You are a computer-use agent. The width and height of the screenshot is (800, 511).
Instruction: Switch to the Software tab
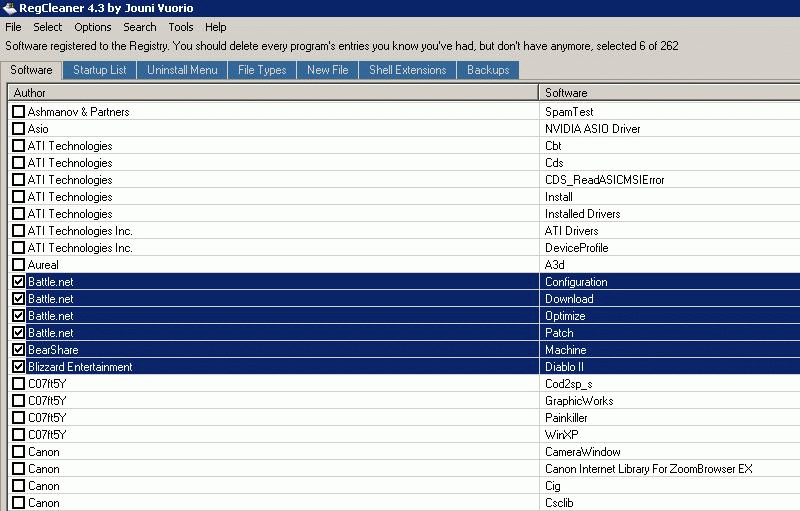[x=31, y=70]
